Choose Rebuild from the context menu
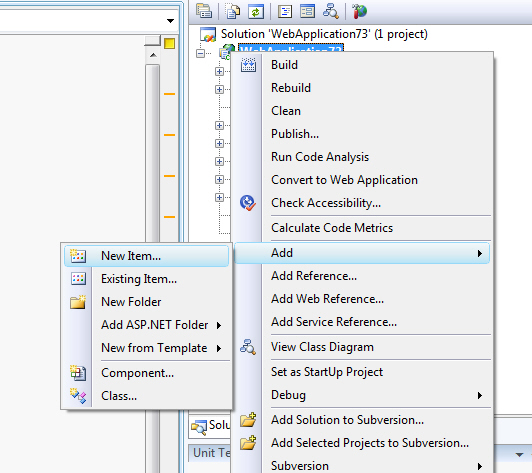This screenshot has height=473, width=532. coord(290,88)
